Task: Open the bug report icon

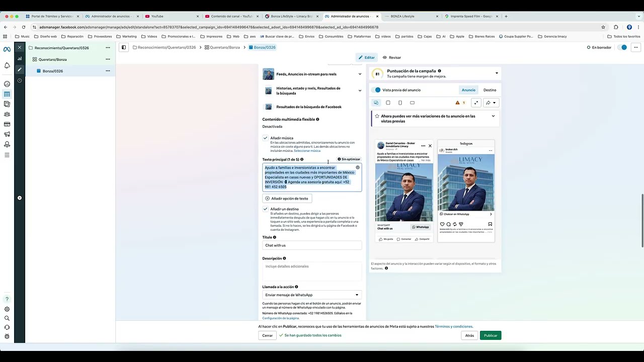Action: point(7,336)
